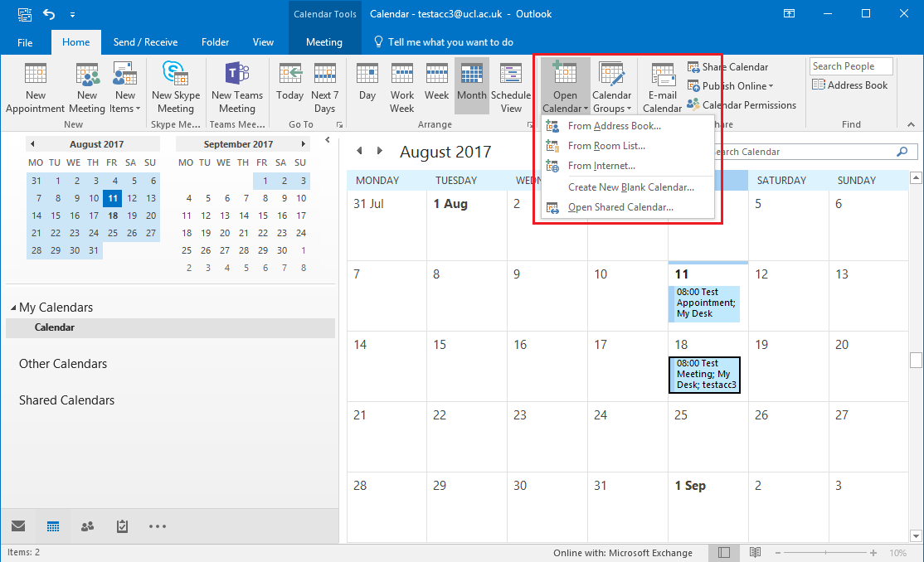Toggle the Month view on

(471, 86)
